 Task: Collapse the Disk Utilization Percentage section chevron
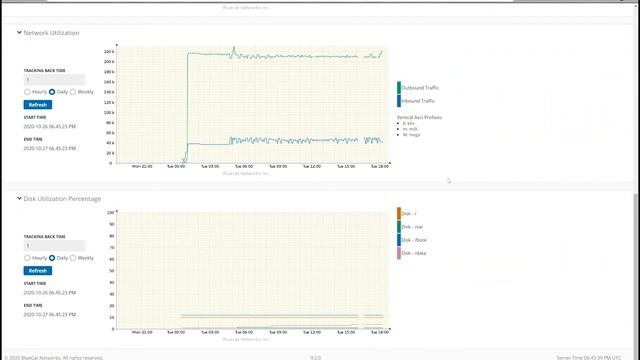(19, 198)
